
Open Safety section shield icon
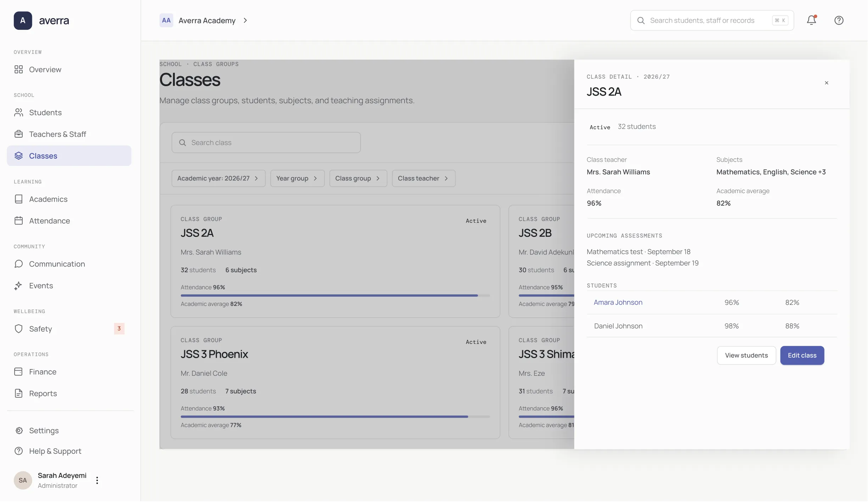click(18, 329)
